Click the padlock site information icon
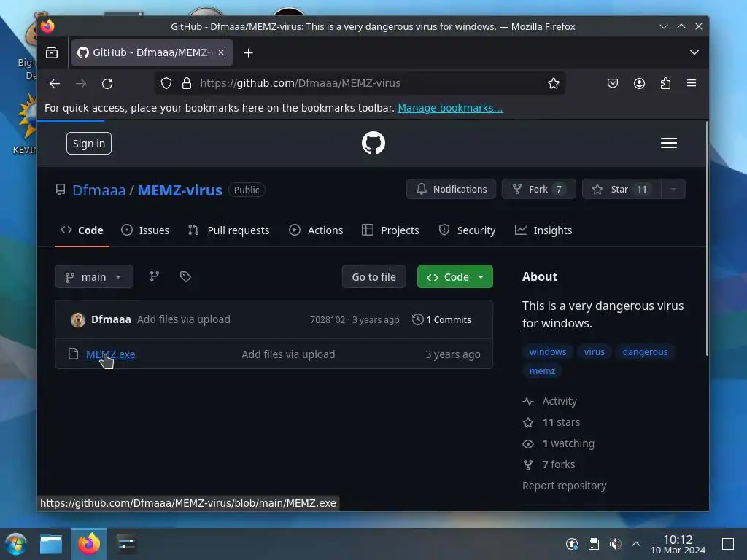Screen dimensions: 747x560 click(x=187, y=83)
